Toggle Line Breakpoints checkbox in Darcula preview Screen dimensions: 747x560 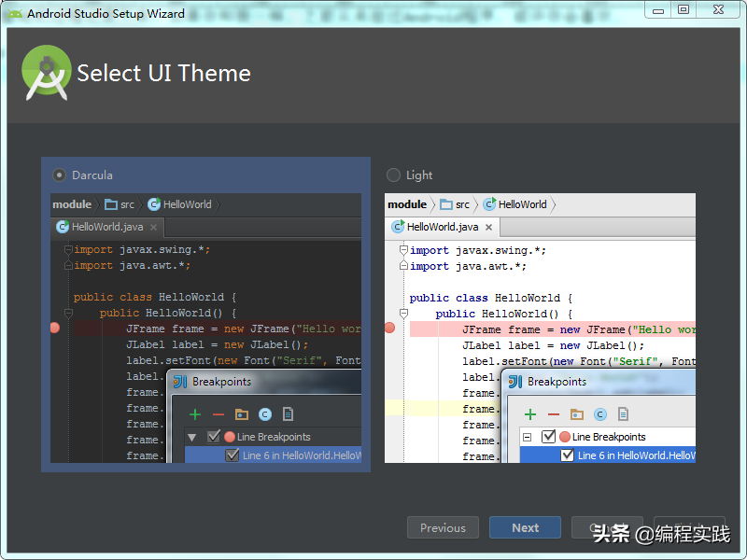pos(214,436)
